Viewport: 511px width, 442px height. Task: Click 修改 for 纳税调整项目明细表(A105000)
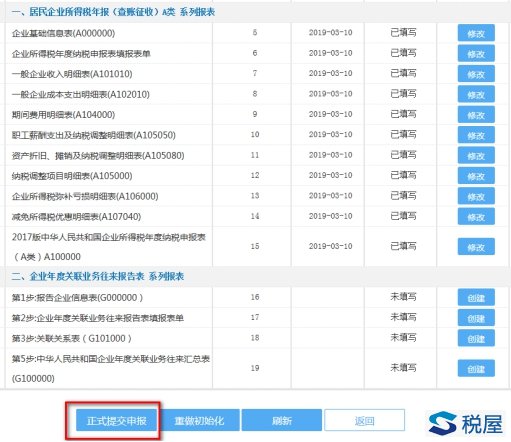(476, 176)
